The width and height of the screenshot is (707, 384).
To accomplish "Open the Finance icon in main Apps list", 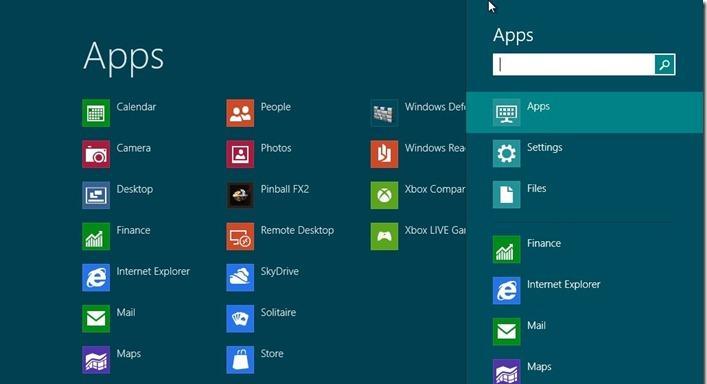I will [x=96, y=236].
